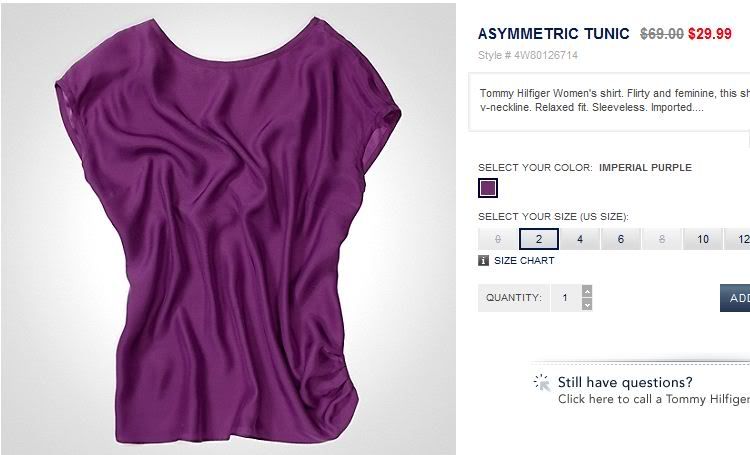Select the crossed-out size 8 option
Viewport: 750px width, 455px height.
tap(662, 239)
